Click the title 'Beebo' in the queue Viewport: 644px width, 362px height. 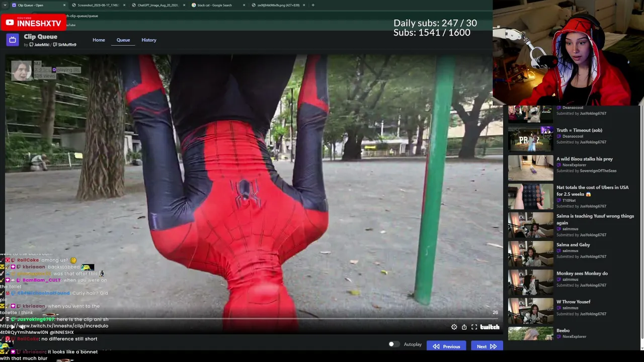563,330
